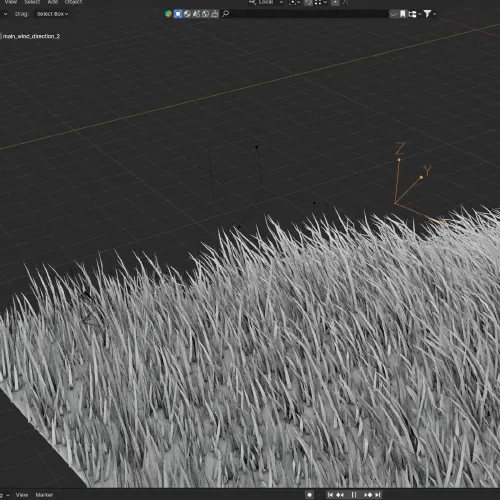Screen dimensions: 500x500
Task: Jump to the first frame
Action: tap(330, 495)
